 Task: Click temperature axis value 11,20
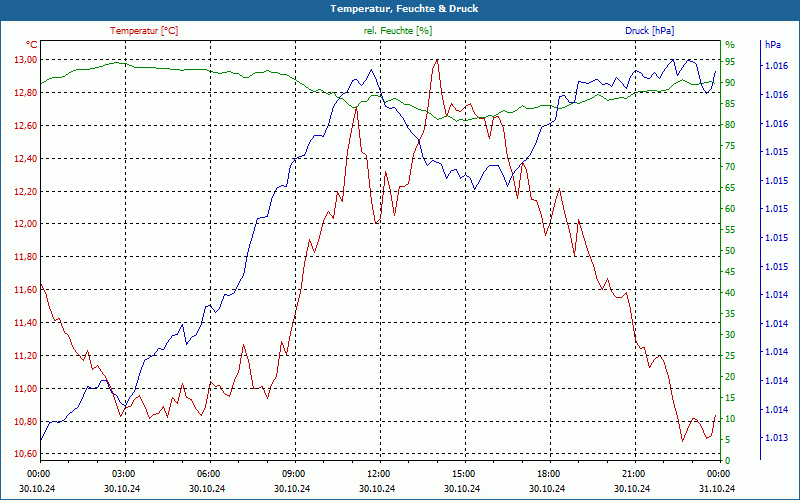[24, 356]
